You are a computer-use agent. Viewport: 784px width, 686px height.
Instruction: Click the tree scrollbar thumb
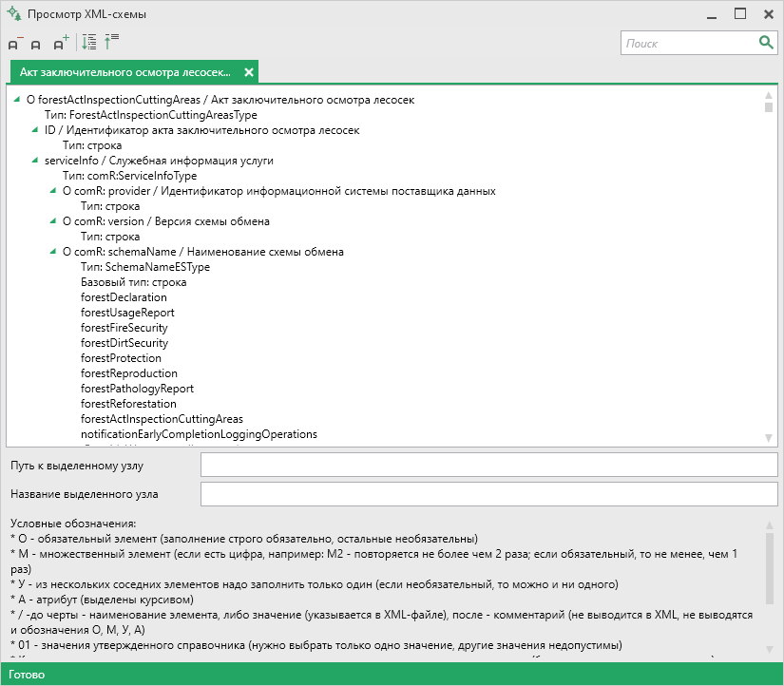point(769,107)
